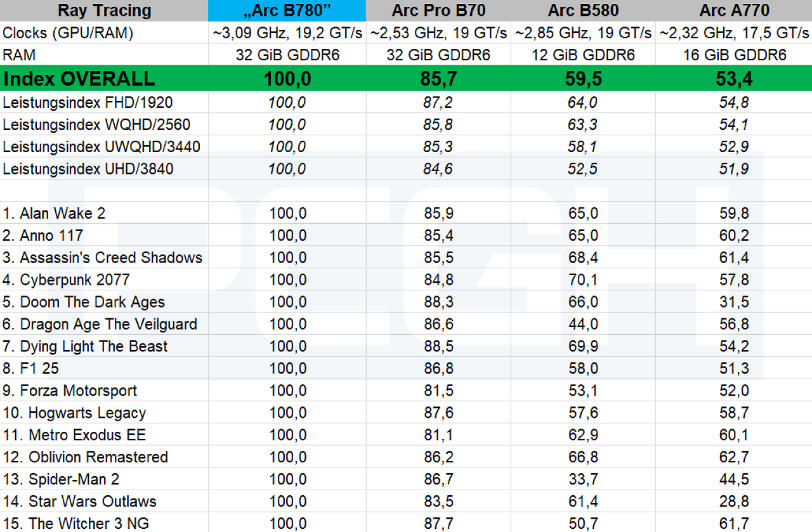
Task: Click the 11. Metro Exodus EE label
Action: click(75, 435)
